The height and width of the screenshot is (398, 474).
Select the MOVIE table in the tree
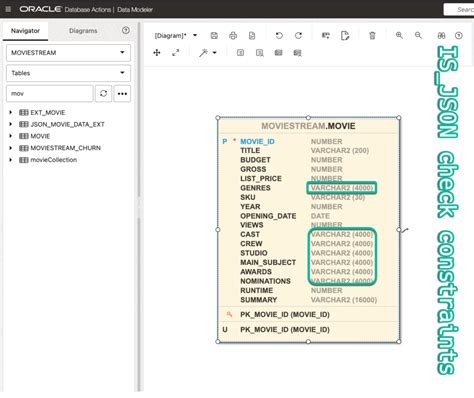40,136
